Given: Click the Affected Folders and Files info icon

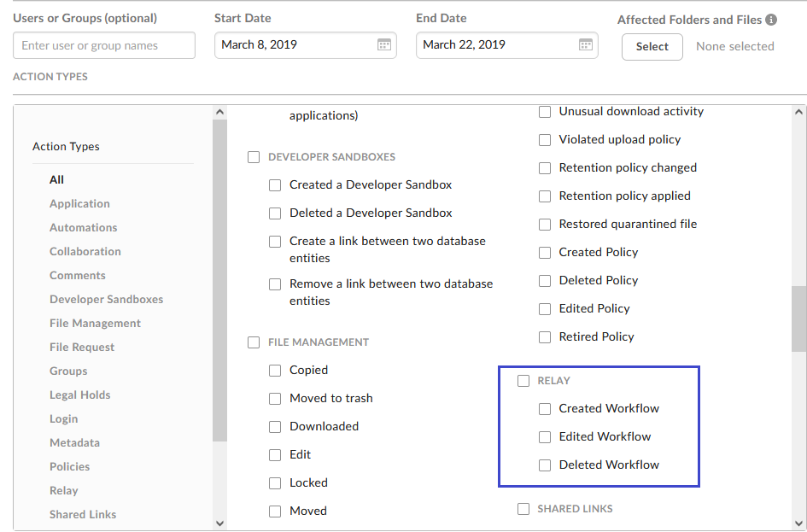Looking at the screenshot, I should pyautogui.click(x=772, y=19).
